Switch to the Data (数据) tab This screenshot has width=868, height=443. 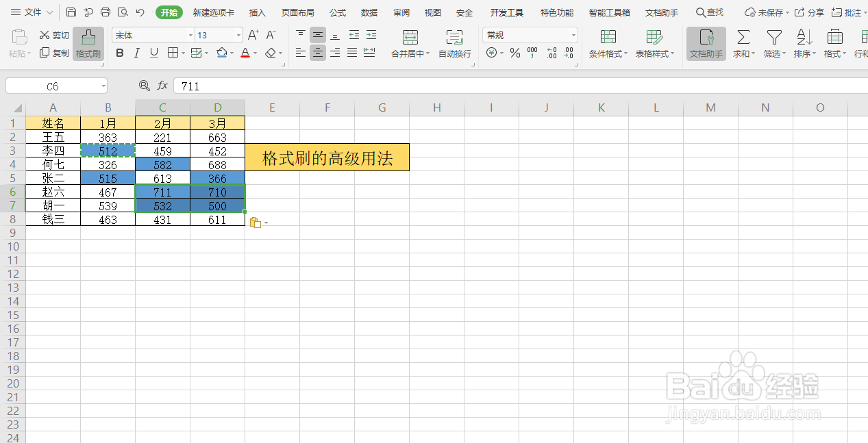point(369,13)
